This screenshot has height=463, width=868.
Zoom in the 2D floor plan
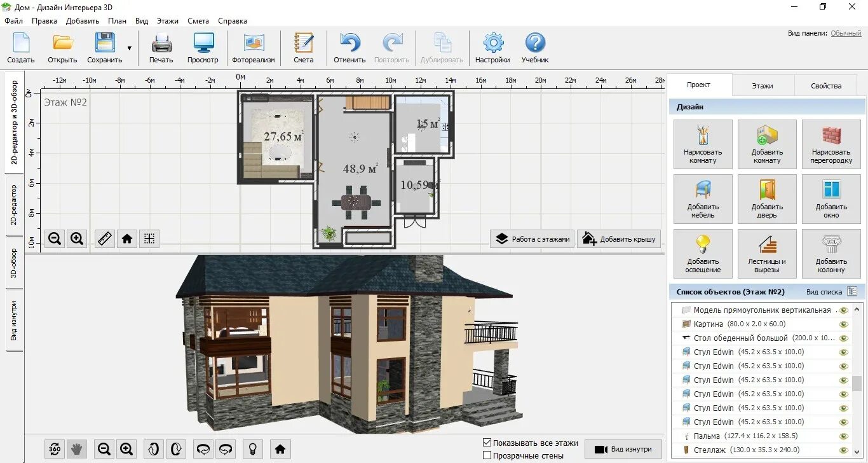click(x=77, y=238)
